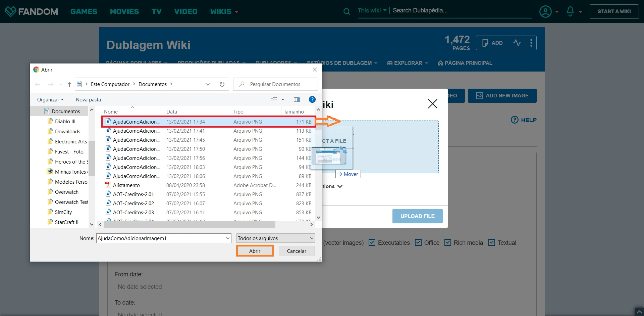Open the address bar history dropdown
The width and height of the screenshot is (644, 316).
(208, 84)
